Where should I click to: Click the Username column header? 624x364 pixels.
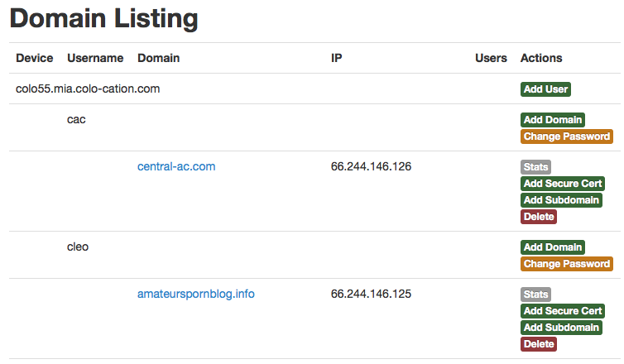(95, 58)
